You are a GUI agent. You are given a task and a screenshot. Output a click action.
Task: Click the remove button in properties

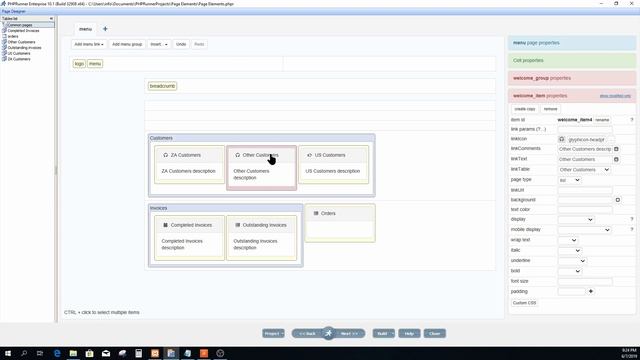click(550, 109)
